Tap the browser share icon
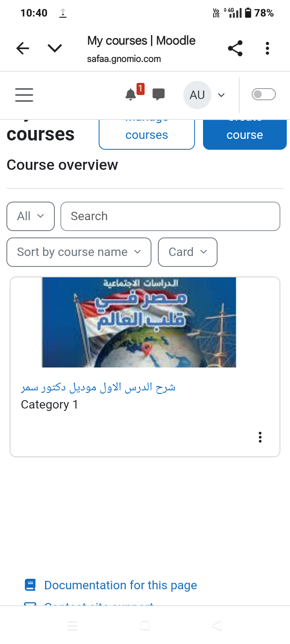The height and width of the screenshot is (644, 290). tap(235, 48)
